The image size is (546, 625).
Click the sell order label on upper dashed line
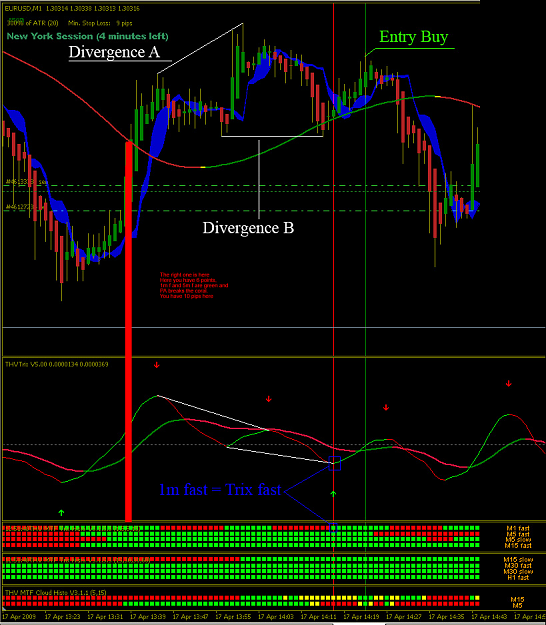click(26, 182)
